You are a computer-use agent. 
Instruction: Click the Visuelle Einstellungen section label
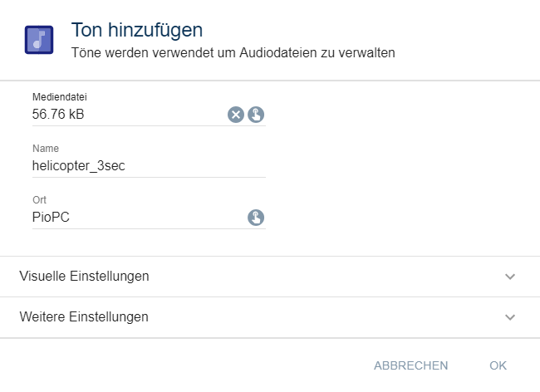(x=84, y=277)
